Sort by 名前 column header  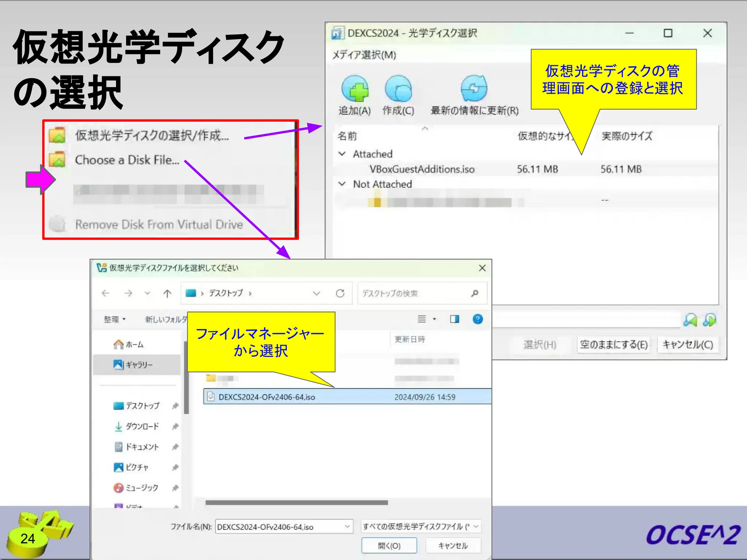pos(347,136)
